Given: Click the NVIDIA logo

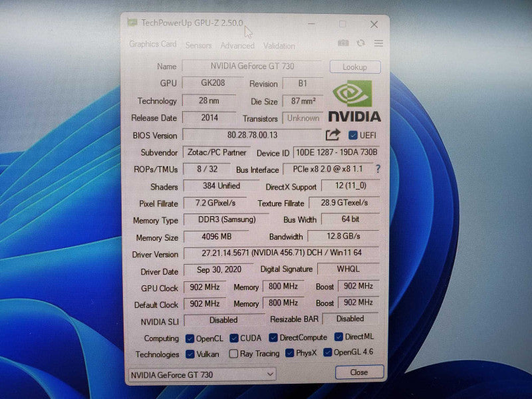Looking at the screenshot, I should coord(354,101).
